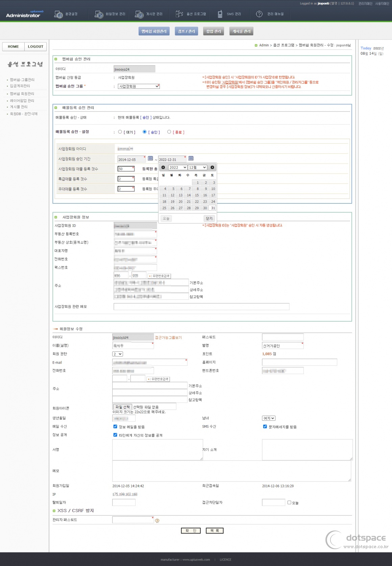Click the 사업장회원 매물 등록 갯수 field
Screen dimensions: 392x566
click(x=126, y=169)
